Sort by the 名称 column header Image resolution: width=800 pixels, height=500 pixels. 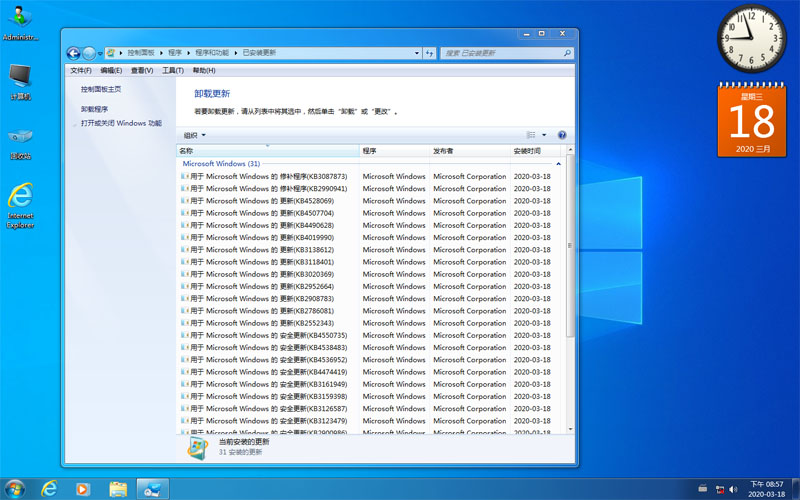click(x=268, y=151)
